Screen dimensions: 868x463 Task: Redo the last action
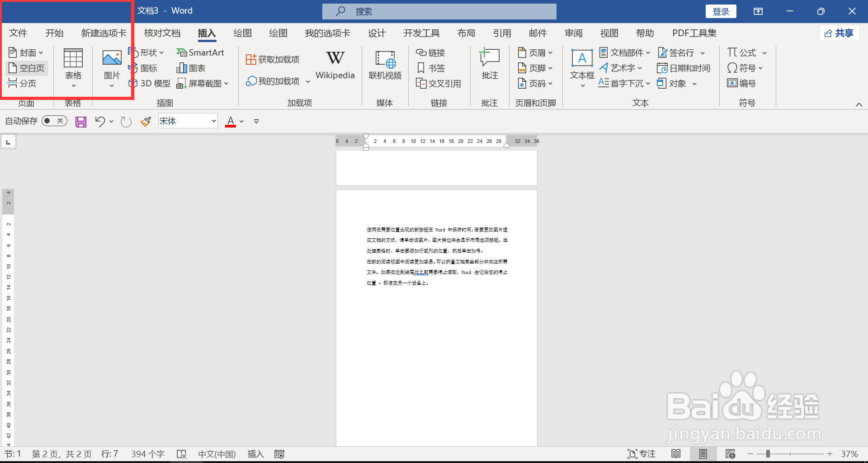pos(126,122)
